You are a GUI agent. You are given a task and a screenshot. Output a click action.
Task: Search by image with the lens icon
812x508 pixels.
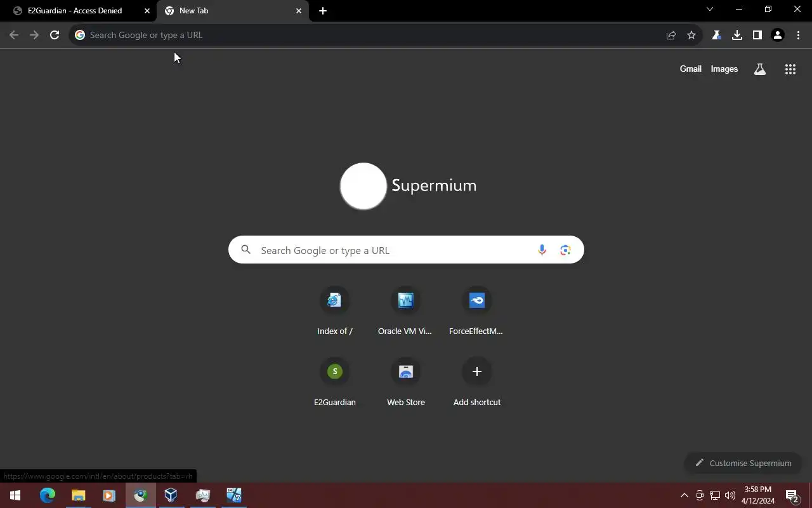click(x=565, y=250)
